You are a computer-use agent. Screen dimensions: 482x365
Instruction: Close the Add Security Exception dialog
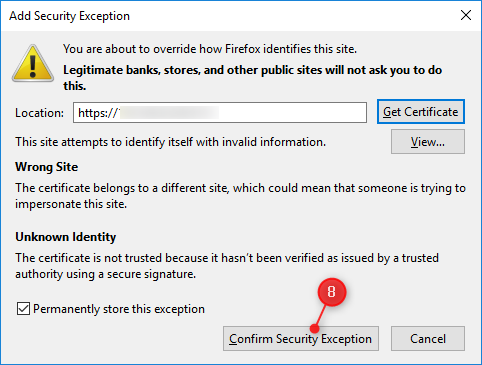point(466,15)
